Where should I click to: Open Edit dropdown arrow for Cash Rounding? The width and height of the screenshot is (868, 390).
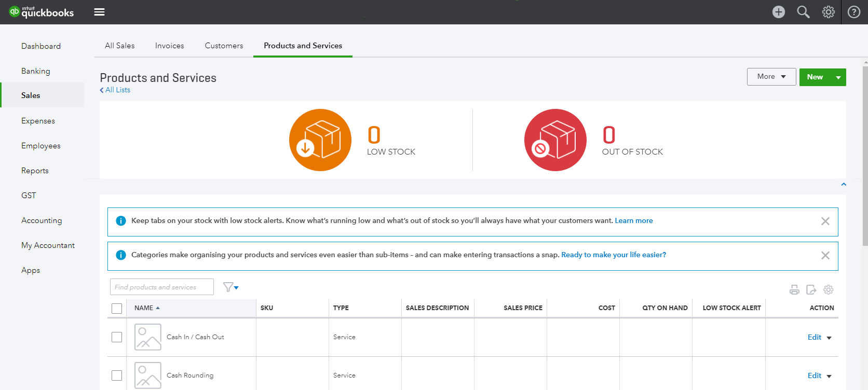pos(829,376)
